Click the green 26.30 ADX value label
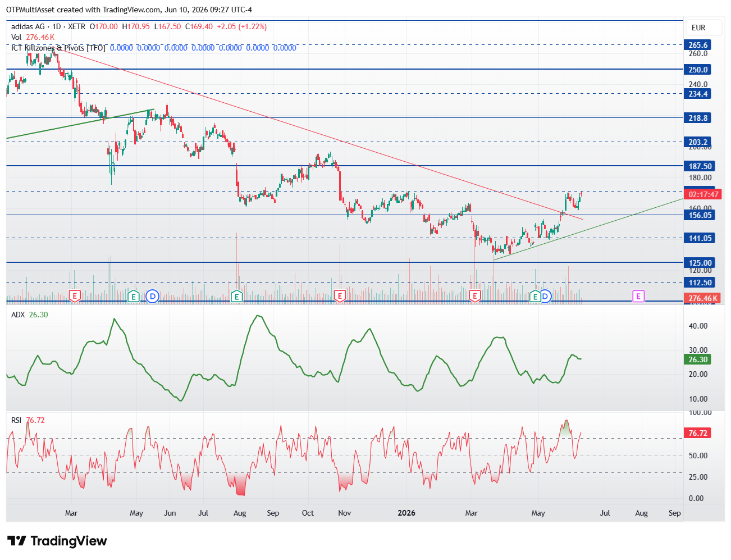731x560 pixels. coord(698,359)
